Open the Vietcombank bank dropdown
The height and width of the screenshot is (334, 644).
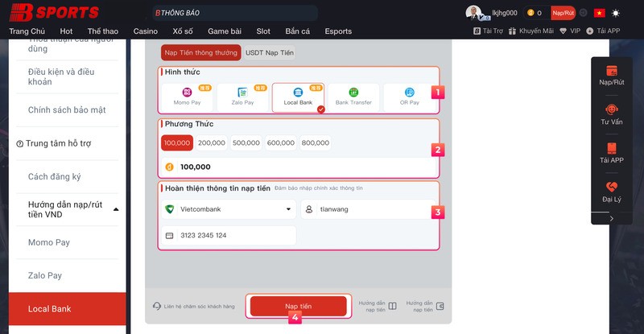(x=229, y=209)
